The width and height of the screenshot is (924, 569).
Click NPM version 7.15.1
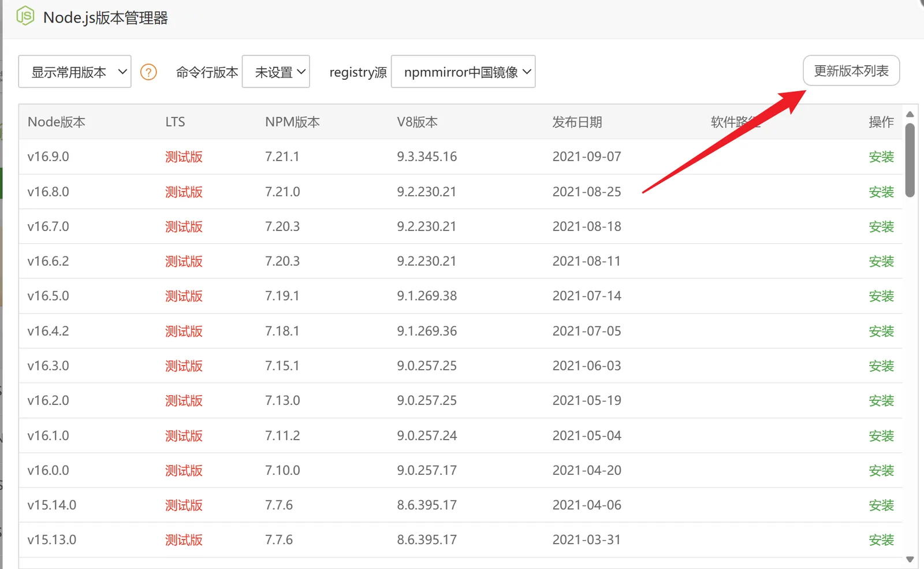[282, 366]
